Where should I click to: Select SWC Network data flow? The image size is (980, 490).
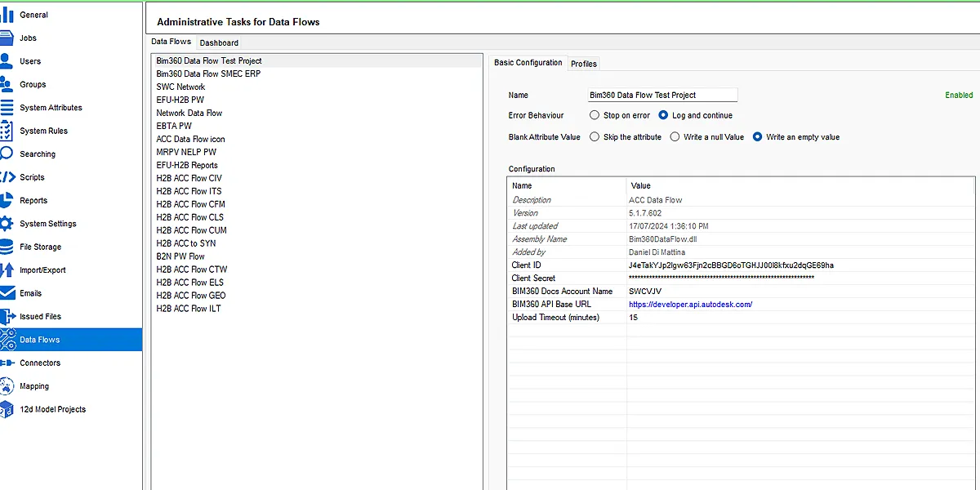point(317,87)
